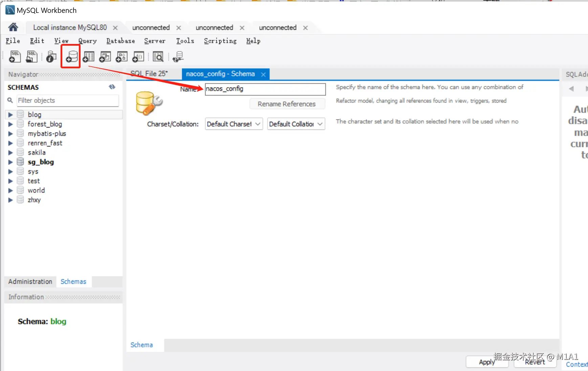Open the Query menu

pyautogui.click(x=88, y=41)
